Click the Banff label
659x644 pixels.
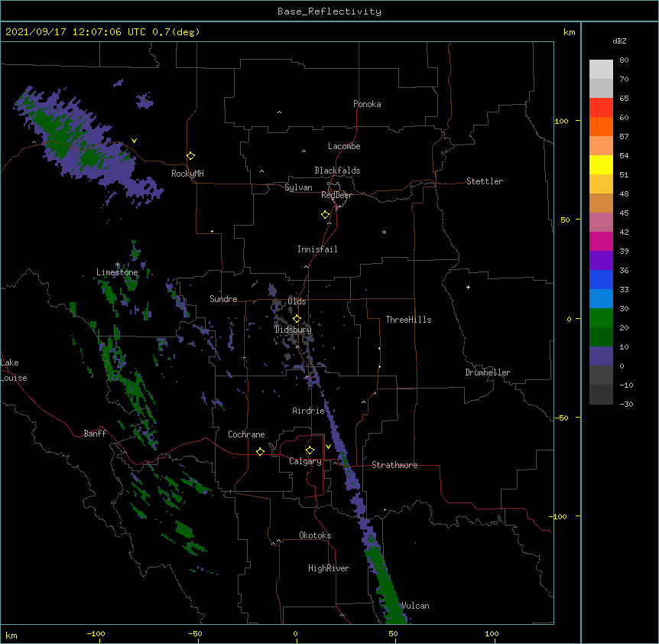(x=95, y=434)
